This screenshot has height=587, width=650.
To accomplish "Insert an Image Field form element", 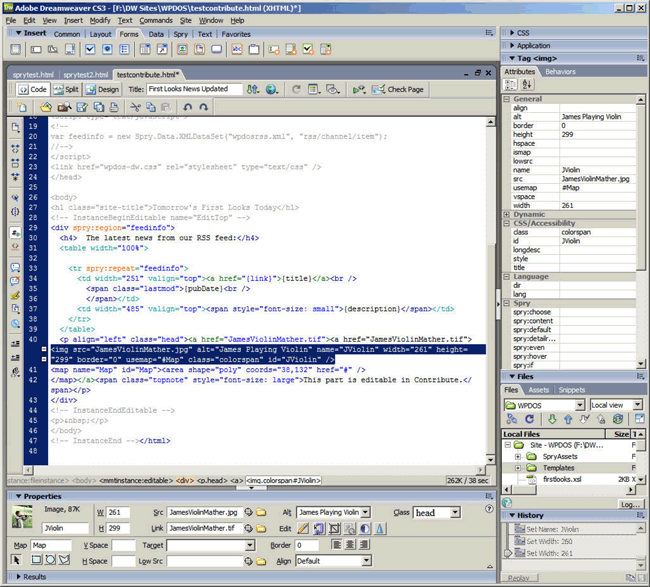I will pos(182,49).
